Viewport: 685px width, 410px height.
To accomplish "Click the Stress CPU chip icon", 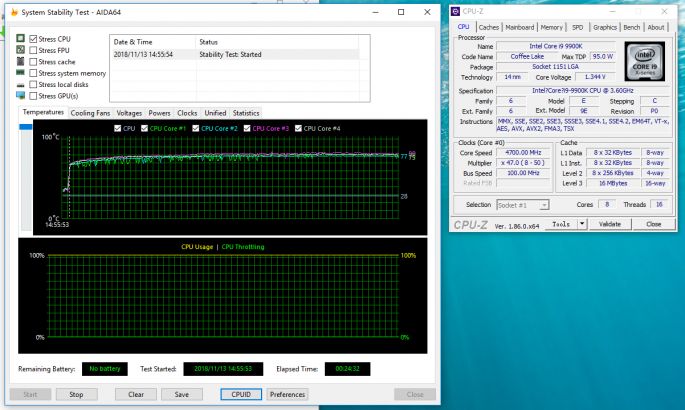I will pyautogui.click(x=20, y=39).
